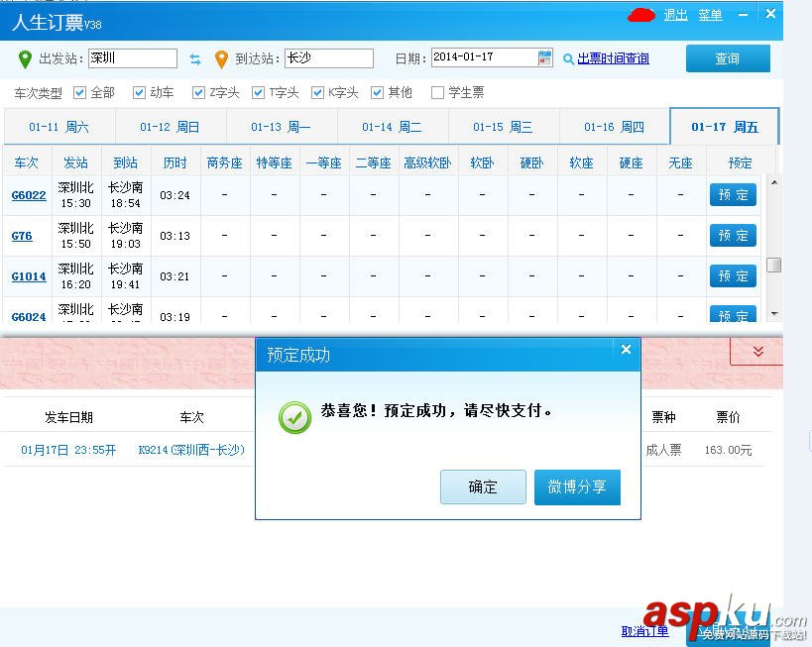Screen dimensions: 812x647
Task: Click the 出发站 input field containing 深圳
Action: pos(133,58)
